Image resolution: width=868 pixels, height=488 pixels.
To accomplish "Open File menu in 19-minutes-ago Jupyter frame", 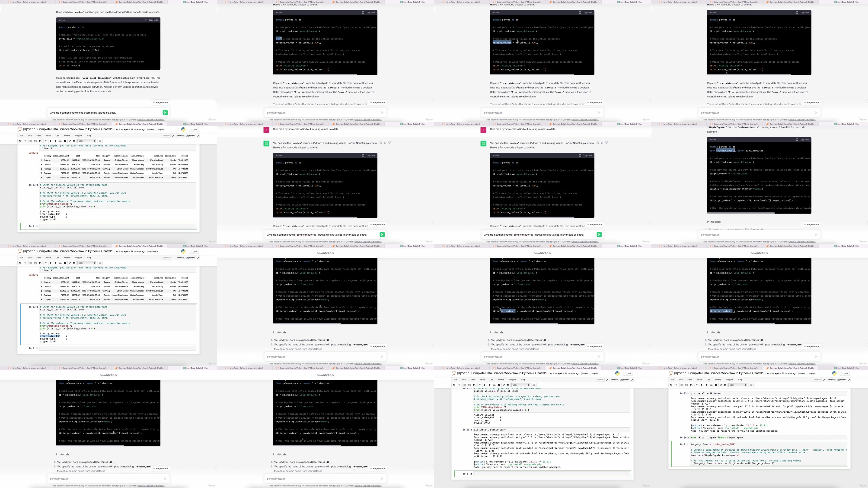I will pos(22,136).
